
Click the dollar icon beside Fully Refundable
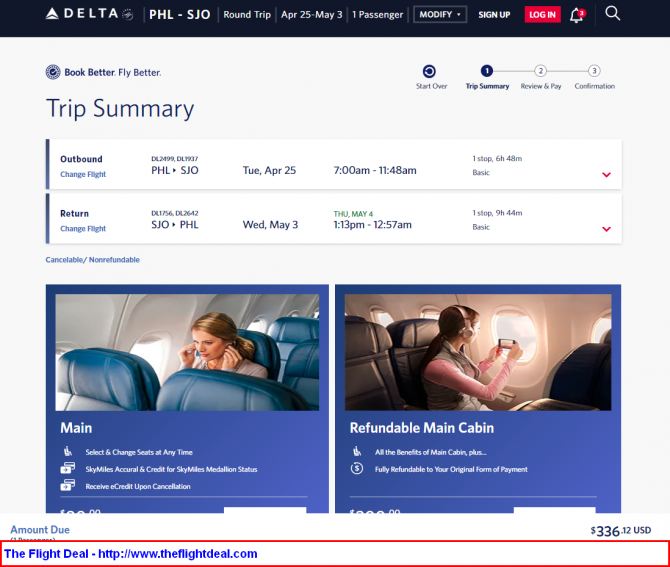click(x=356, y=468)
